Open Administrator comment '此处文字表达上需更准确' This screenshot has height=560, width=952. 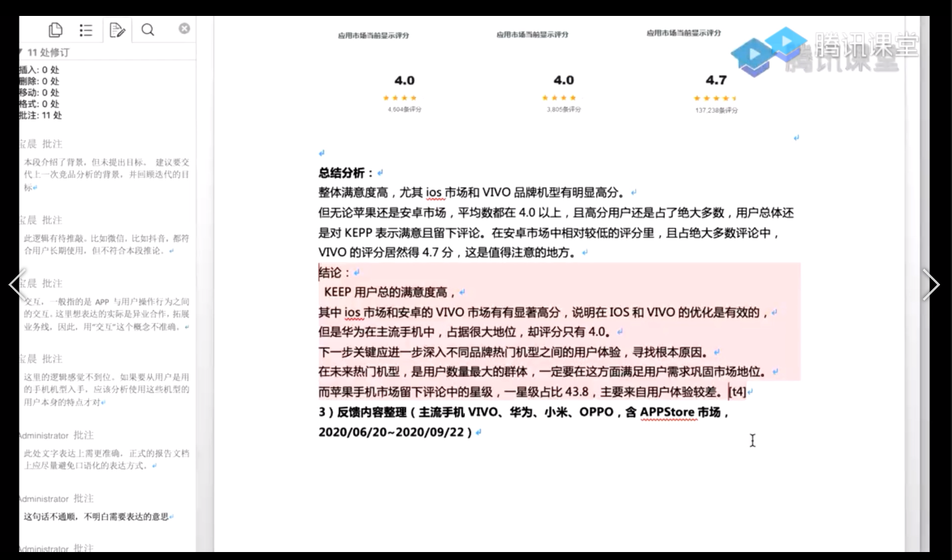click(106, 459)
